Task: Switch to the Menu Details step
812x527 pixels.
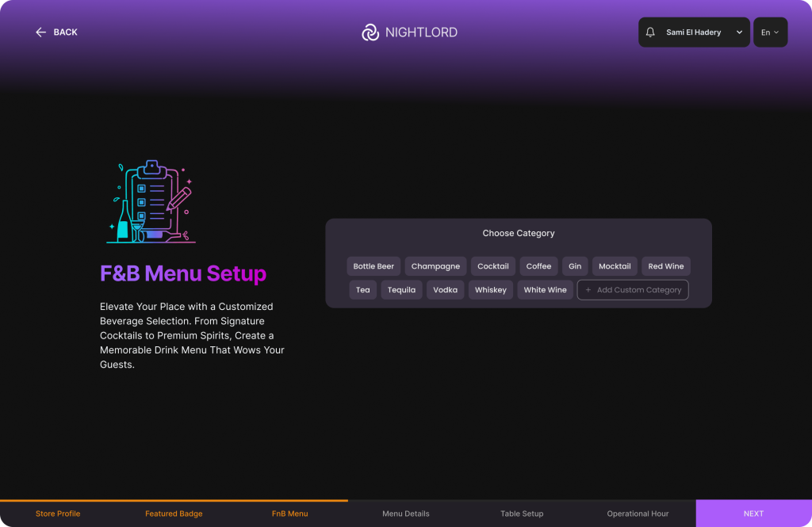Action: coord(406,514)
